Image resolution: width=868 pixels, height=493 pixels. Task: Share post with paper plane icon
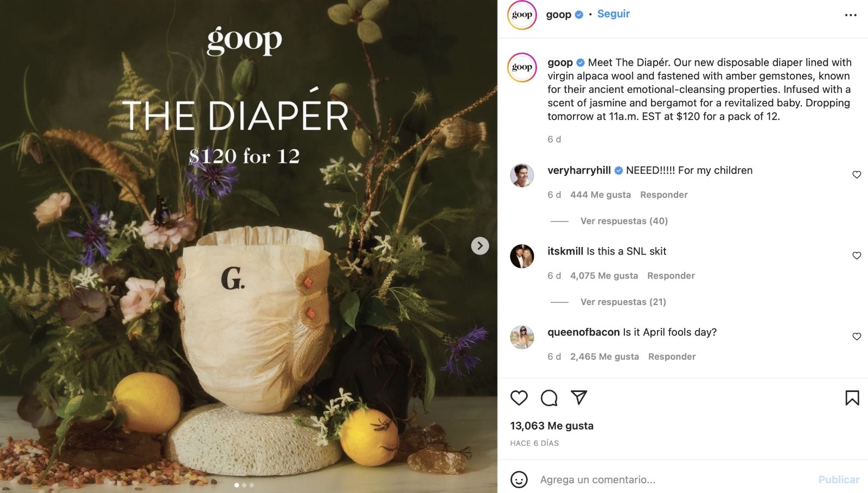click(579, 397)
